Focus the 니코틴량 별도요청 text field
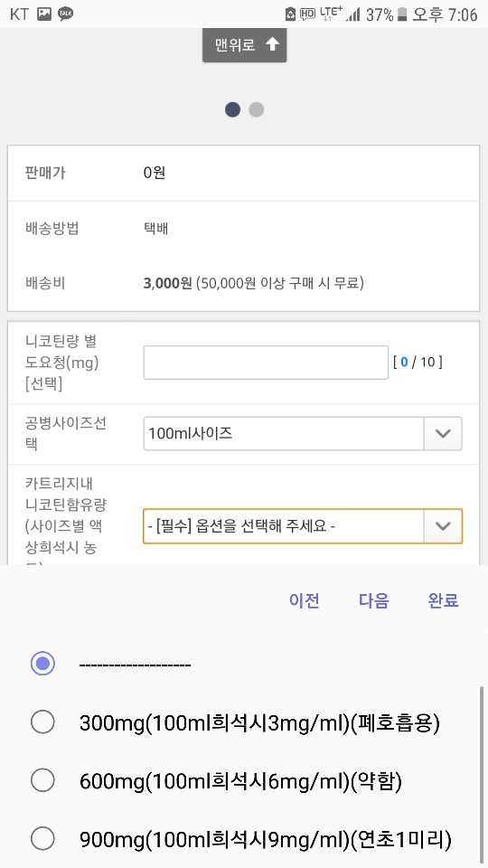The height and width of the screenshot is (868, 488). (266, 363)
